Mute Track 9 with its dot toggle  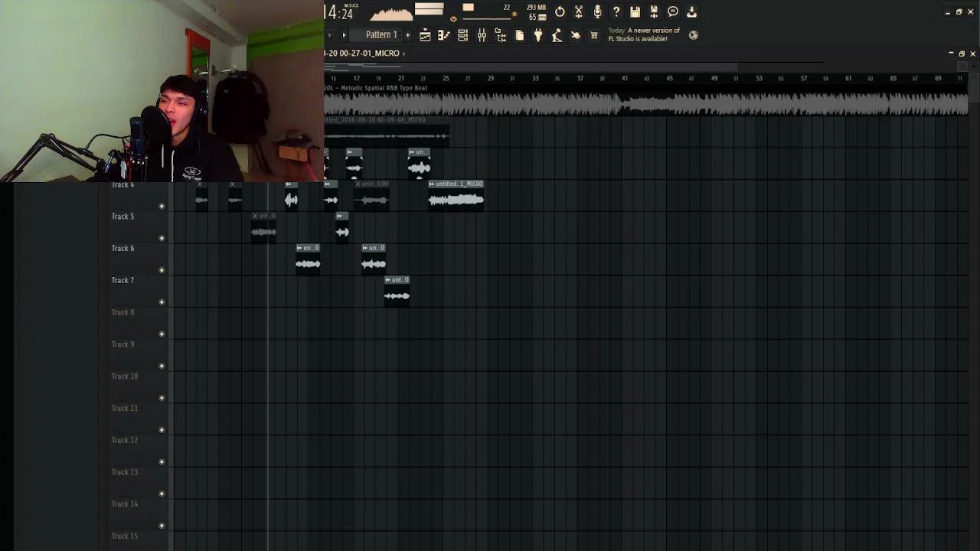coord(162,366)
